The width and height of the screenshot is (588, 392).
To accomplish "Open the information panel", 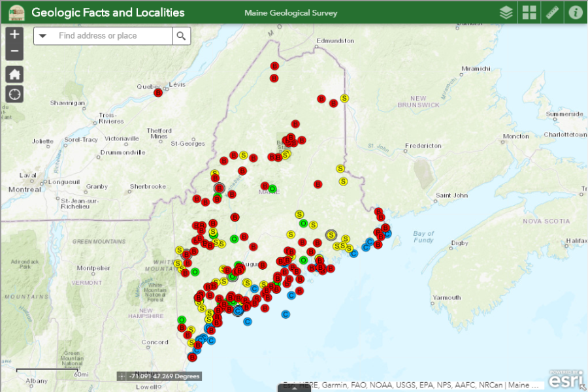I will coord(575,12).
